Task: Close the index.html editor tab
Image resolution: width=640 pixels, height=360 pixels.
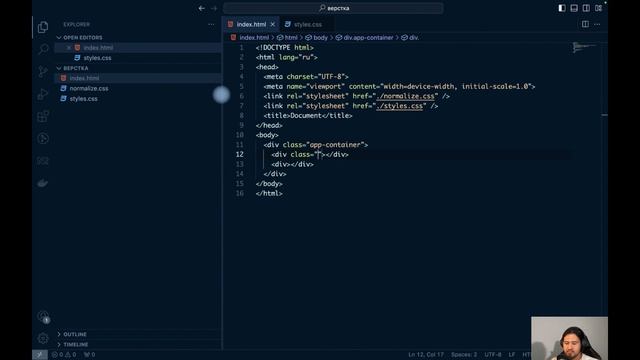Action: point(273,24)
